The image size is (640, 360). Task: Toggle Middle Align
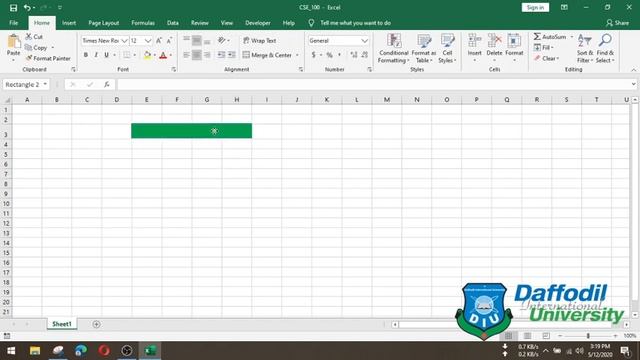[197, 40]
